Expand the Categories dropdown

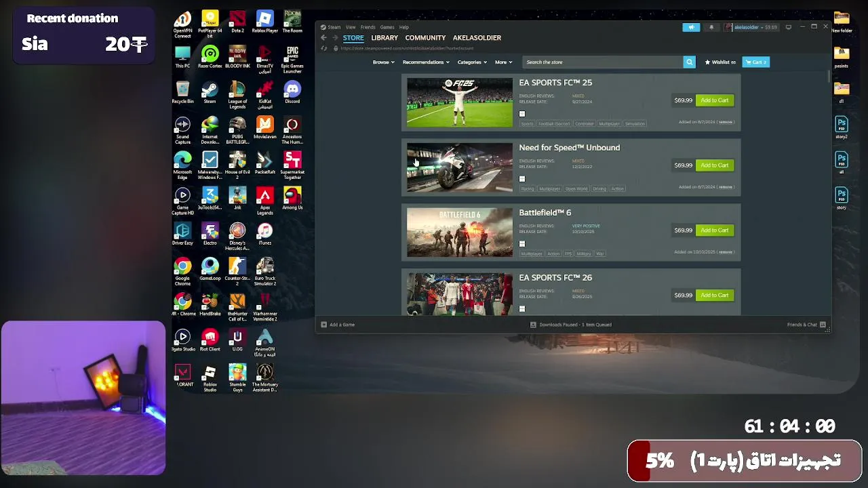[472, 62]
